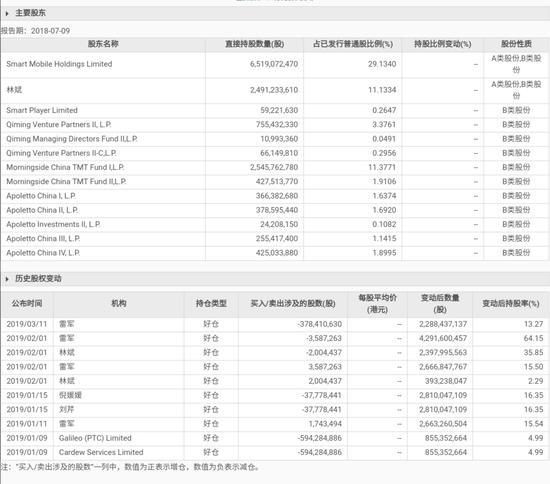550x484 pixels.
Task: Click the 股东名称 column header
Action: coord(103,44)
